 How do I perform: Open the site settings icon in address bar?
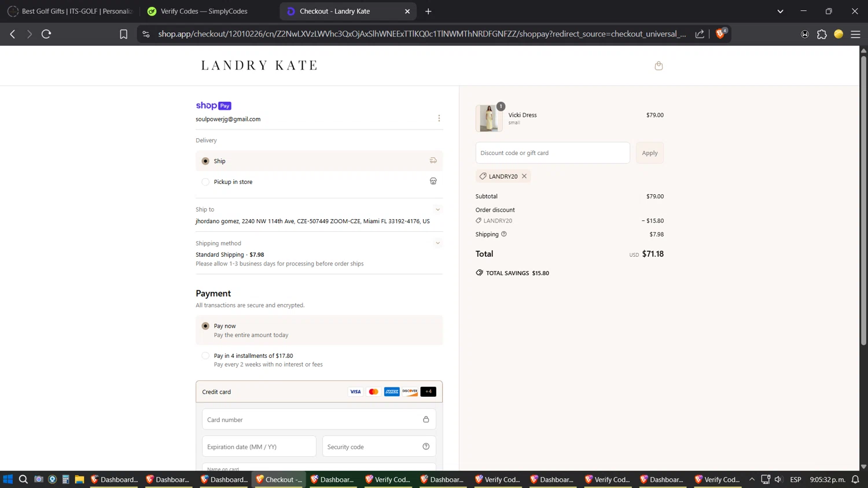point(146,34)
